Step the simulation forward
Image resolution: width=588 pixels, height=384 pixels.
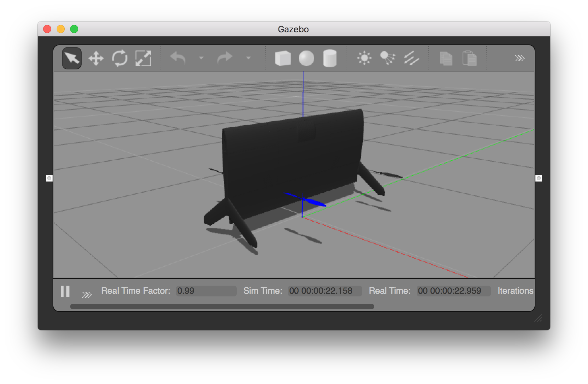point(87,295)
